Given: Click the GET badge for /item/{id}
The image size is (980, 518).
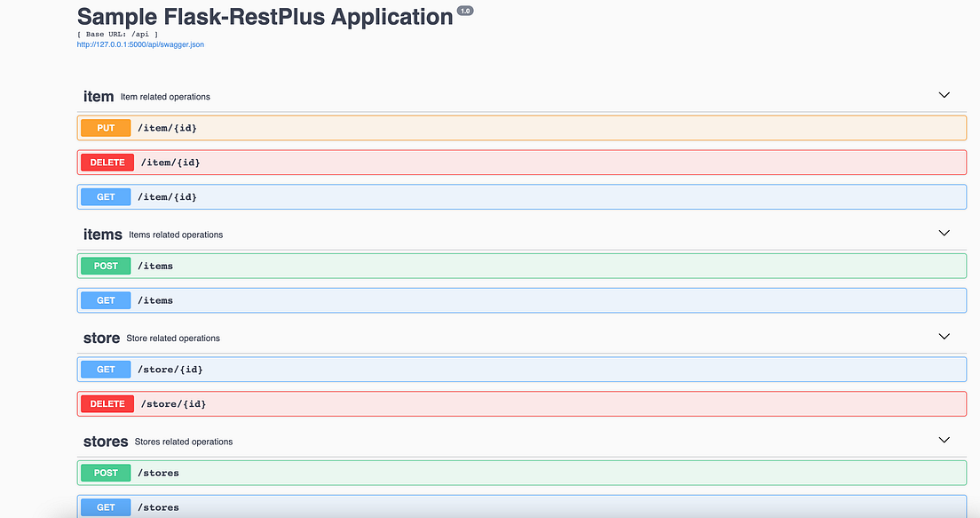Looking at the screenshot, I should coord(106,196).
